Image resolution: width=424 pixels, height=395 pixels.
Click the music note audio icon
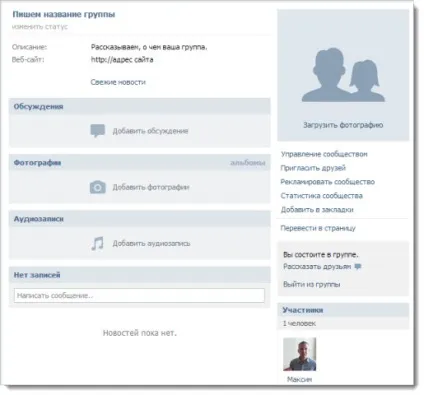point(97,243)
